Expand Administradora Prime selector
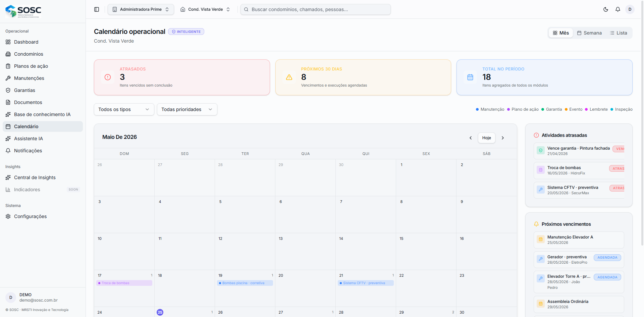 click(141, 9)
